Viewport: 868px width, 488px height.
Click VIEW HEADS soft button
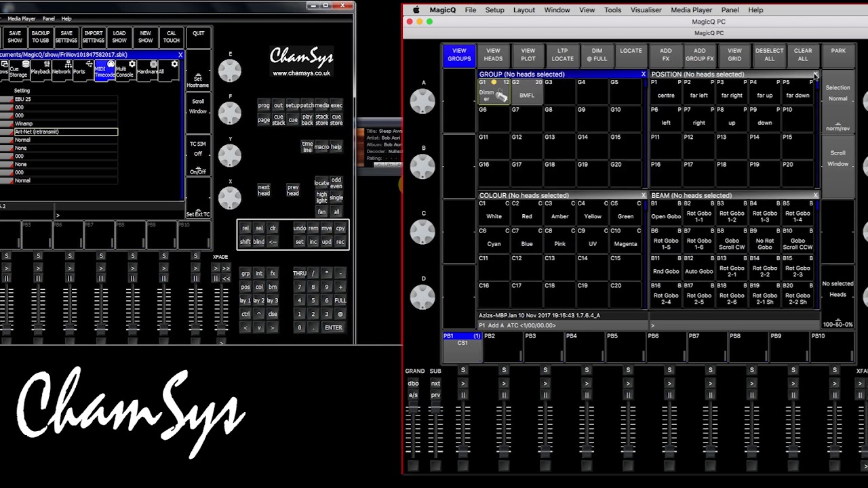pos(493,55)
